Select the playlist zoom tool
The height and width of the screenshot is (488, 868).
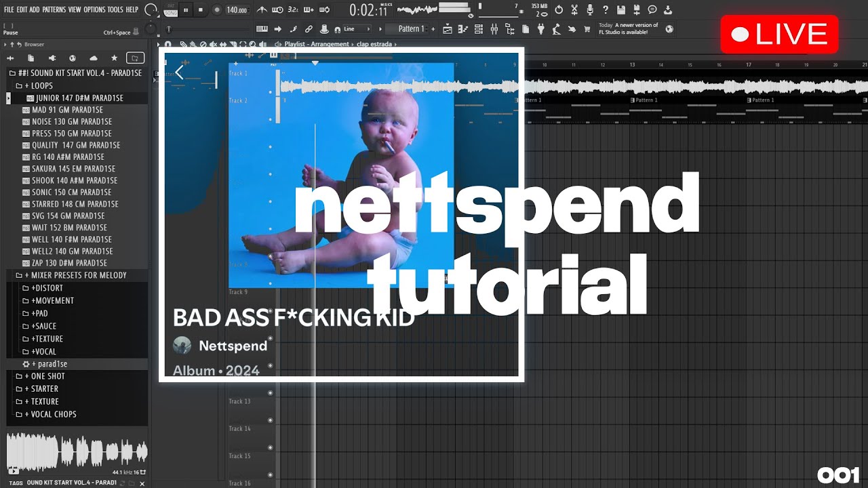[252, 44]
